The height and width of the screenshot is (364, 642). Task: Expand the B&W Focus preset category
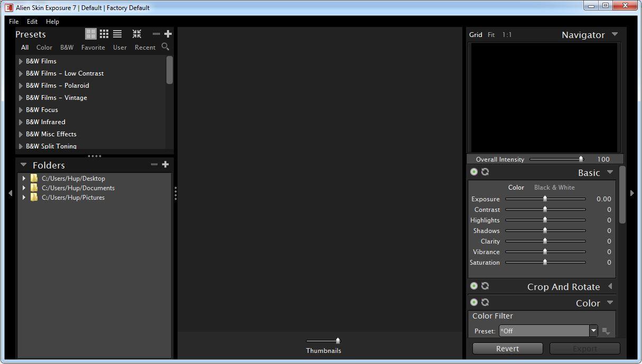coord(21,110)
